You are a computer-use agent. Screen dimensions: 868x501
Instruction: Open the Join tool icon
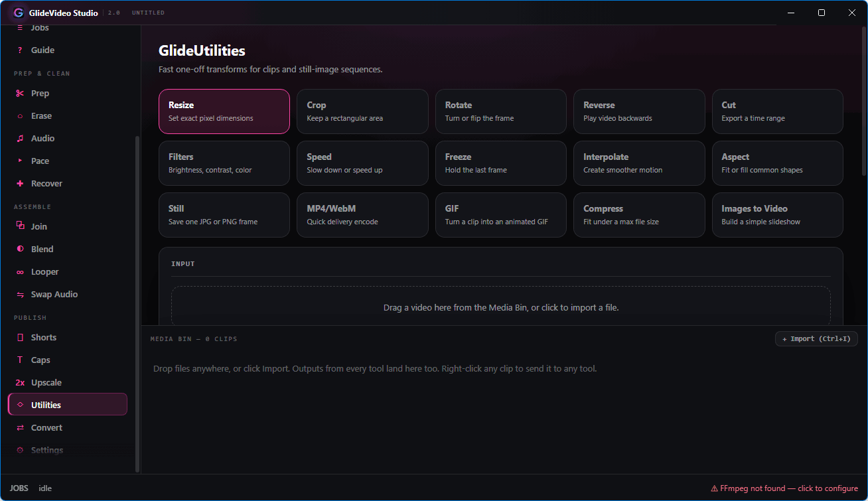coord(20,227)
